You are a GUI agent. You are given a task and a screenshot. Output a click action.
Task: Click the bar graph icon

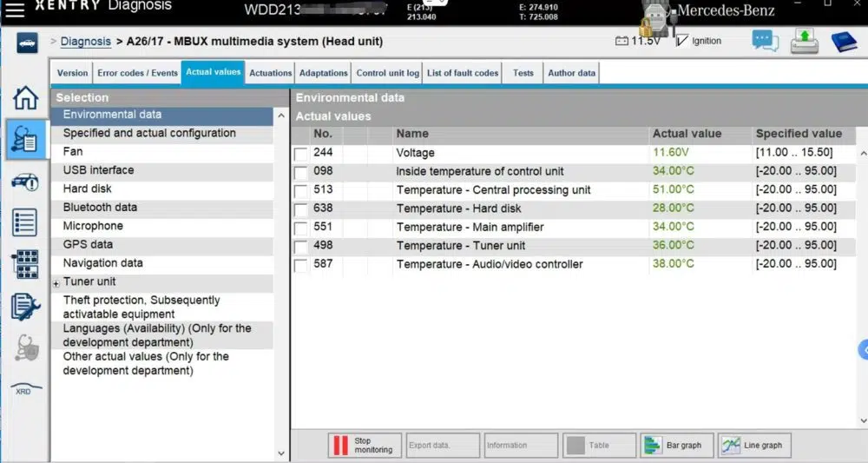pos(653,446)
